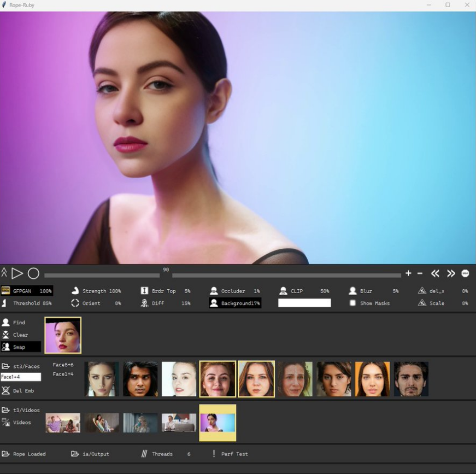Click the Diff icon
Image resolution: width=476 pixels, height=474 pixels.
pyautogui.click(x=144, y=303)
